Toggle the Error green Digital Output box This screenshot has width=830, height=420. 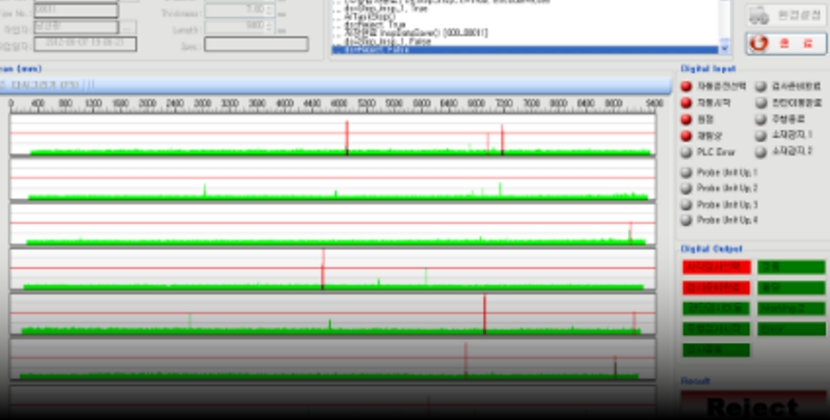tap(791, 328)
